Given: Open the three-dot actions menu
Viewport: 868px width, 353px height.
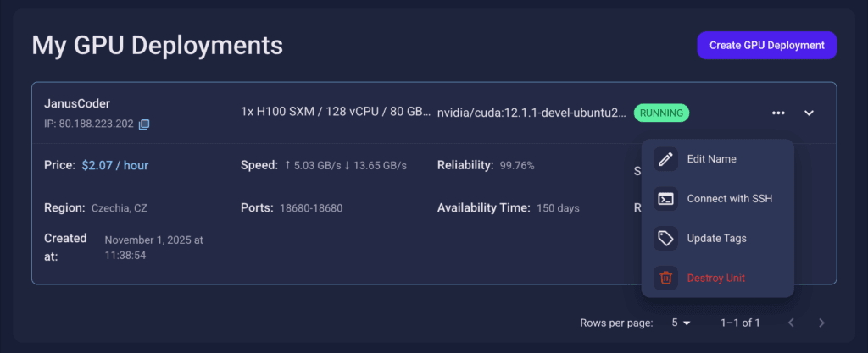Looking at the screenshot, I should click(x=778, y=113).
